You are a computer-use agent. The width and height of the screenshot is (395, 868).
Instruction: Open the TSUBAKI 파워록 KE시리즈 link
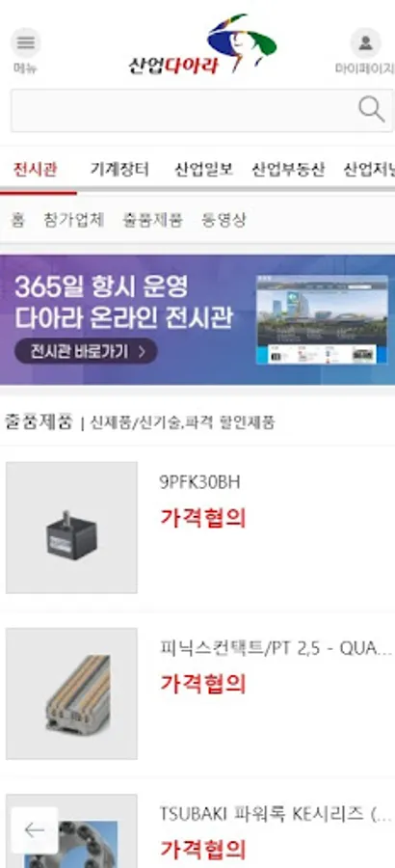[x=276, y=814]
